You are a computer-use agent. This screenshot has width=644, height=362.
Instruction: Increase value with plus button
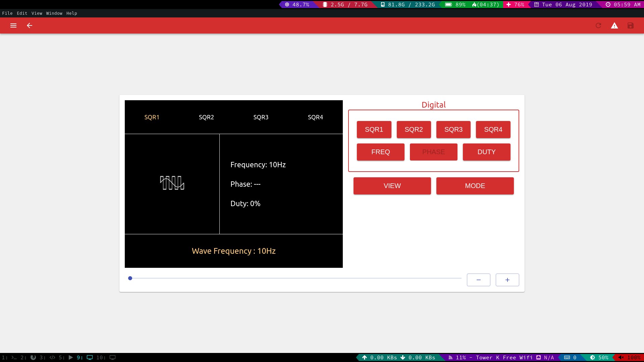[x=507, y=280]
